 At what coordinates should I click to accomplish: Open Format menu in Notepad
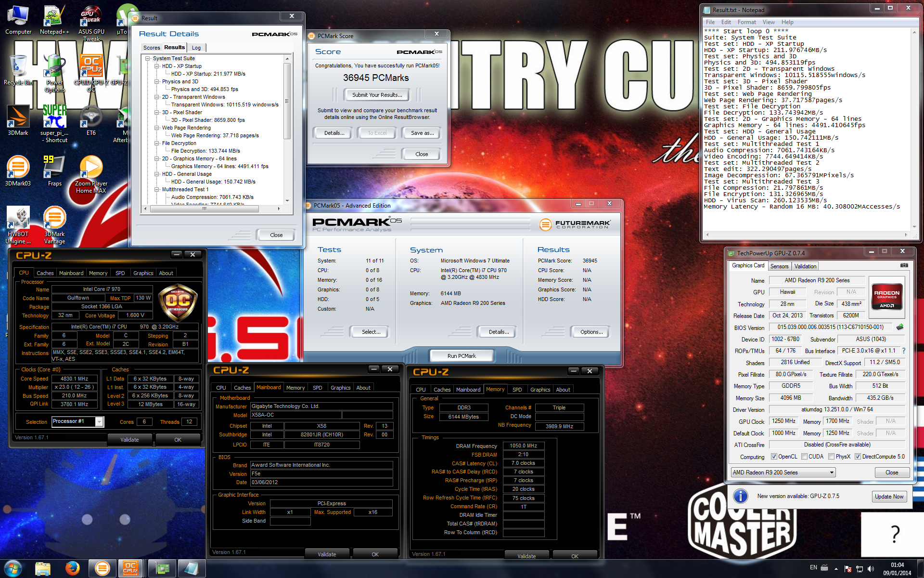tap(746, 22)
